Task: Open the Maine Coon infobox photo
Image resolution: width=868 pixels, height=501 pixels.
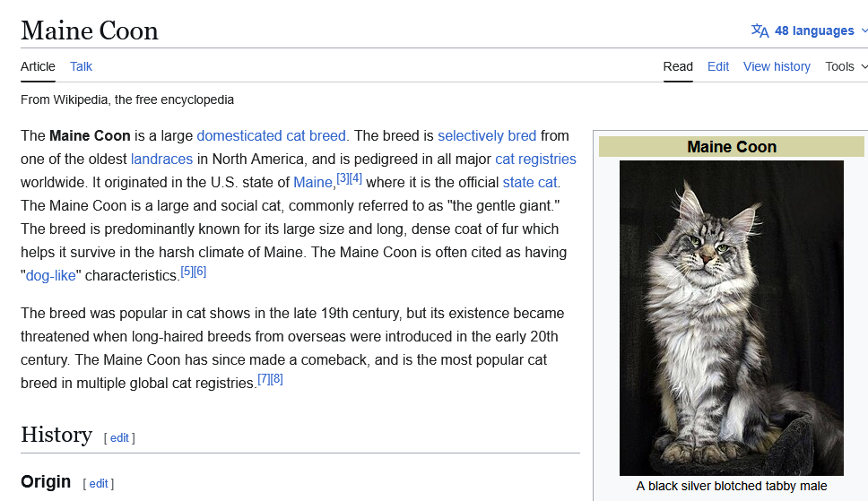Action: tap(732, 318)
